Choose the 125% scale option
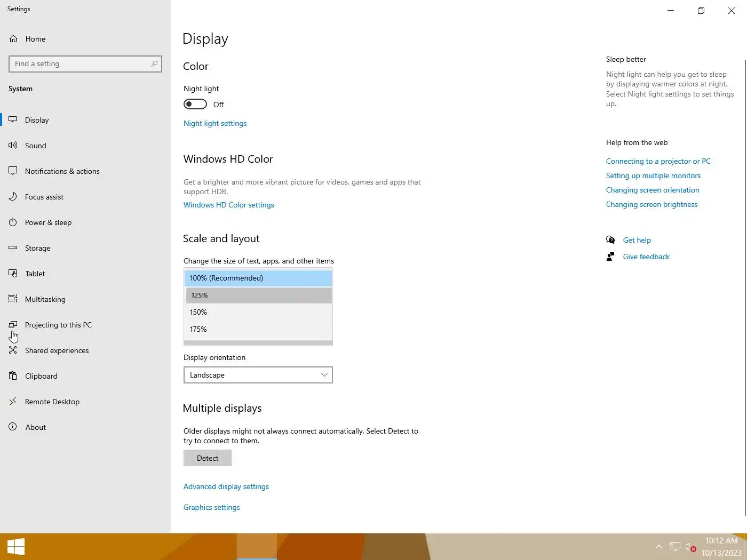 [258, 295]
